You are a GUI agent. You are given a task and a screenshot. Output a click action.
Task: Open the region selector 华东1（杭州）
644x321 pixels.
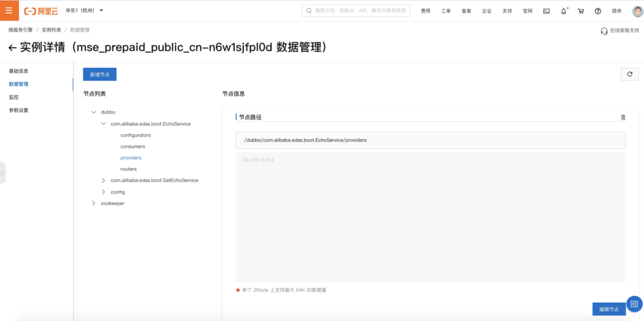click(x=84, y=10)
